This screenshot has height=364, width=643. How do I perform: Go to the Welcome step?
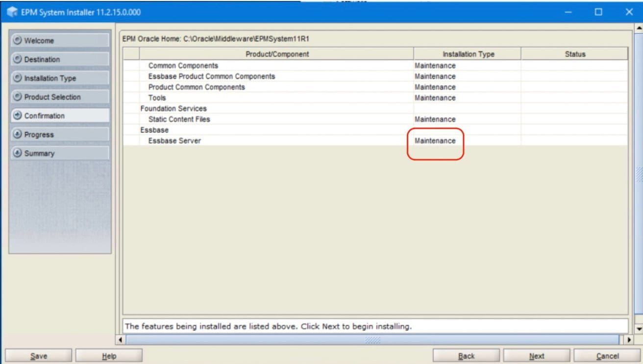tap(60, 41)
